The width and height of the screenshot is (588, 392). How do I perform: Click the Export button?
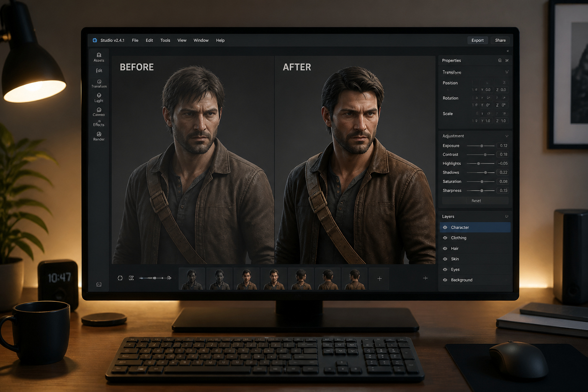477,40
